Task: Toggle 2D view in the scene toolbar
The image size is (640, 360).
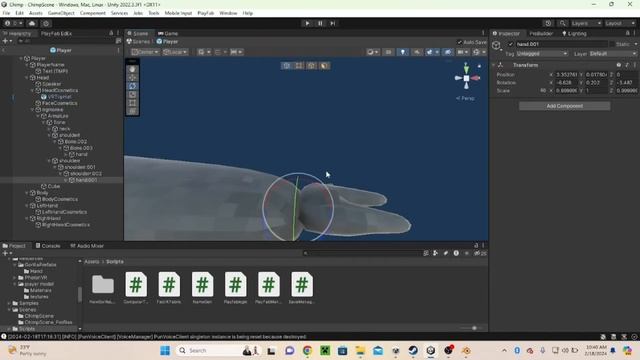Action: [388, 52]
